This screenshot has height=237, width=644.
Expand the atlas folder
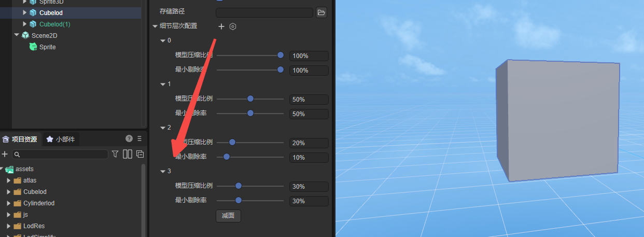pyautogui.click(x=8, y=180)
